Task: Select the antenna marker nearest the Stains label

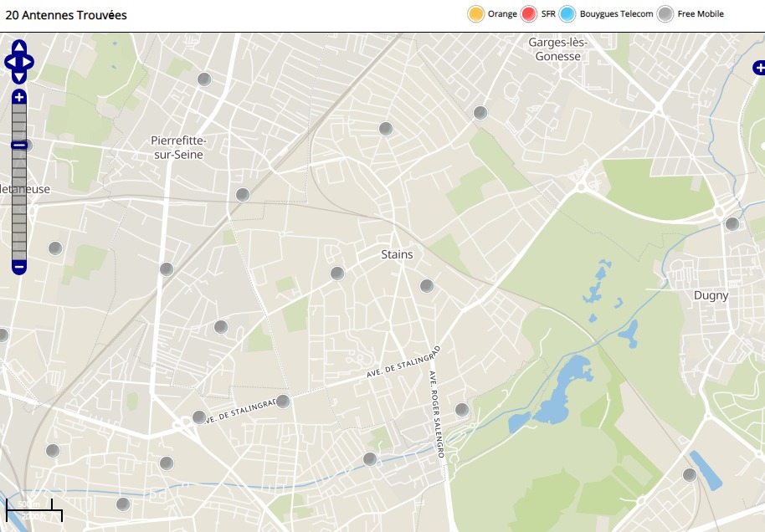Action: [427, 286]
